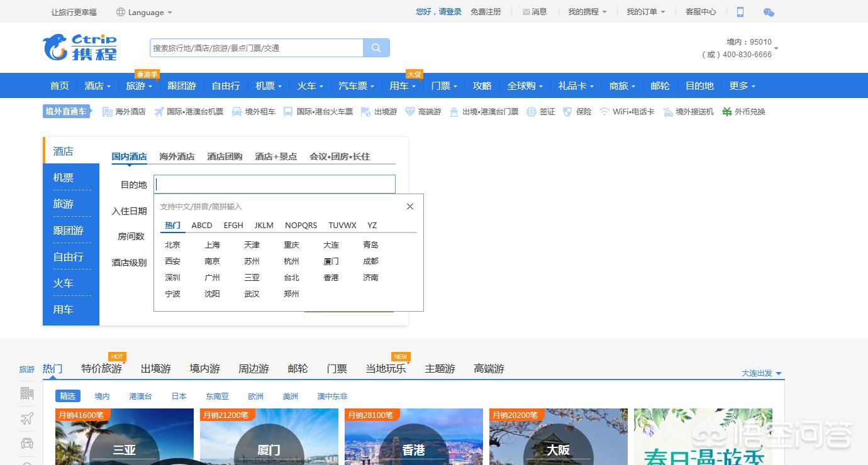Click the top search box
The width and height of the screenshot is (868, 465).
(257, 48)
